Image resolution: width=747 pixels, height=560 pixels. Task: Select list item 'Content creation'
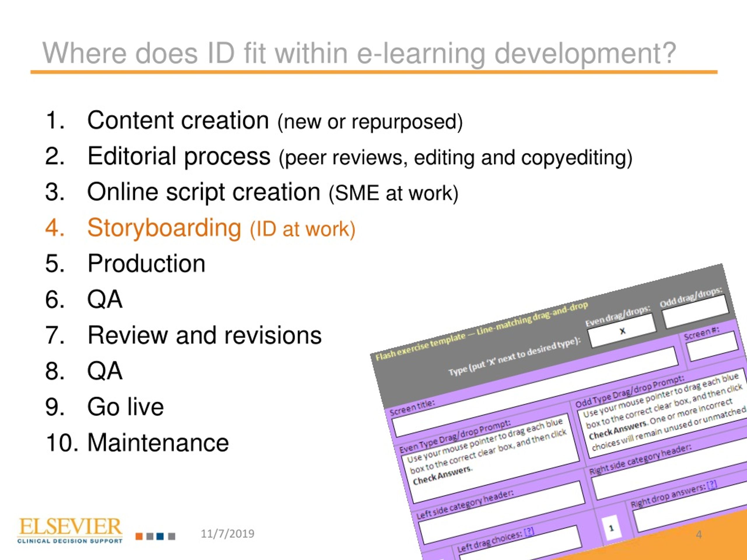[178, 120]
